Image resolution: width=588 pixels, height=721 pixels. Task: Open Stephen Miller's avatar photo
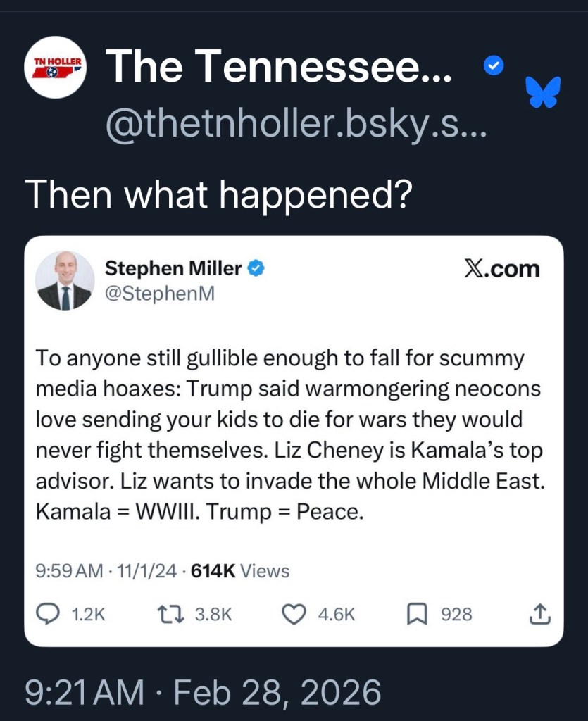(64, 280)
